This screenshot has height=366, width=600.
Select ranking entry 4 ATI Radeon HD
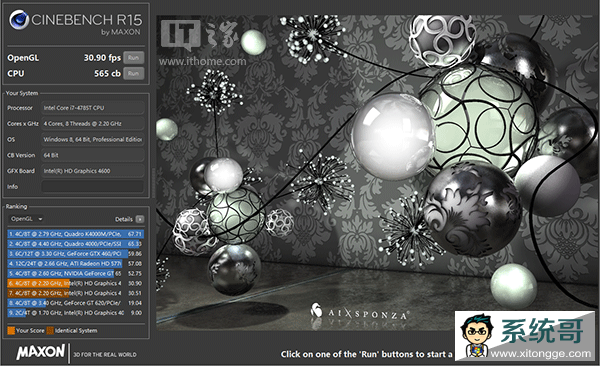pyautogui.click(x=75, y=264)
